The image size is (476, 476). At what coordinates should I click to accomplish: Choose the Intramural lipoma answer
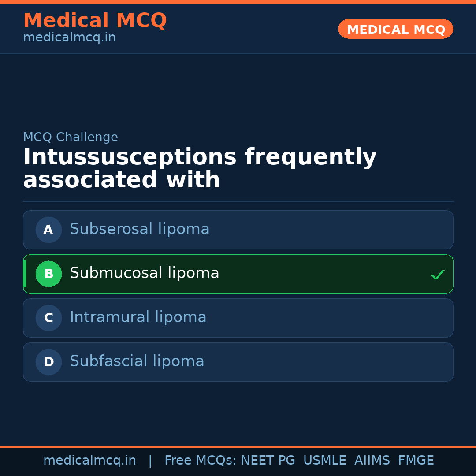tap(138, 317)
